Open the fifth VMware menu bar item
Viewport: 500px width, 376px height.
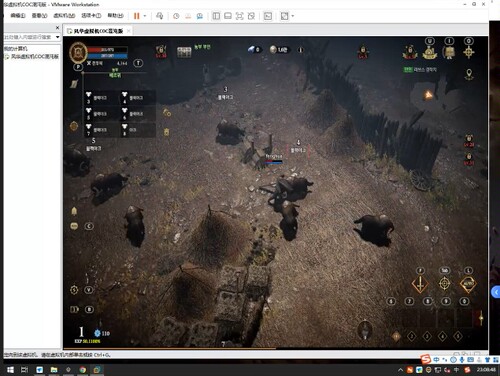pyautogui.click(x=115, y=16)
